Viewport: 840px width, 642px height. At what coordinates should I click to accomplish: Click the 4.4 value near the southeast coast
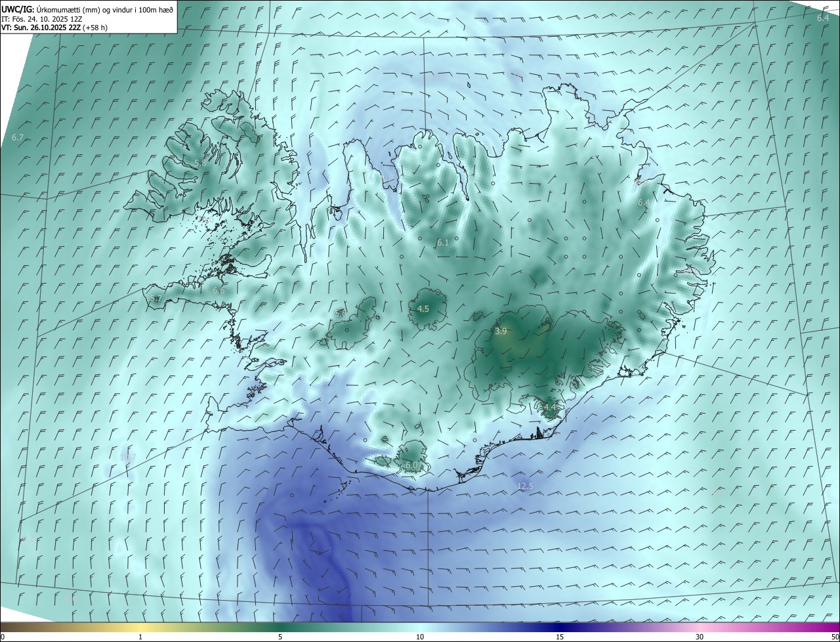[x=549, y=408]
